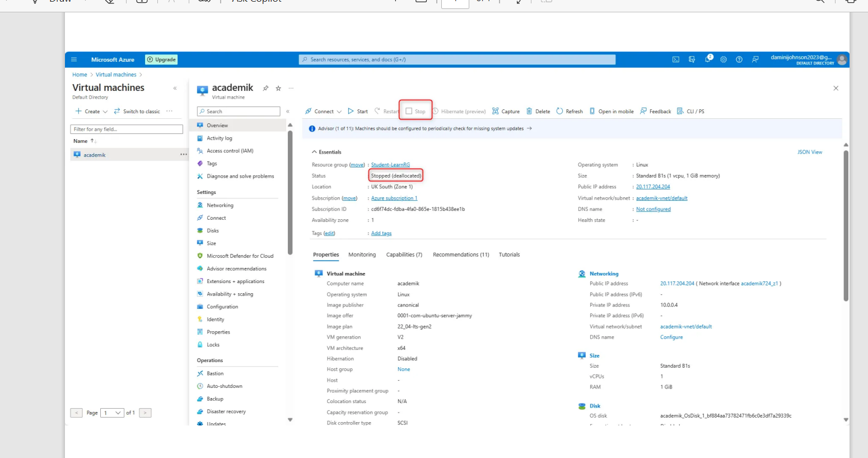Open more commands beside Switch to classic
This screenshot has height=458, width=868.
(169, 111)
